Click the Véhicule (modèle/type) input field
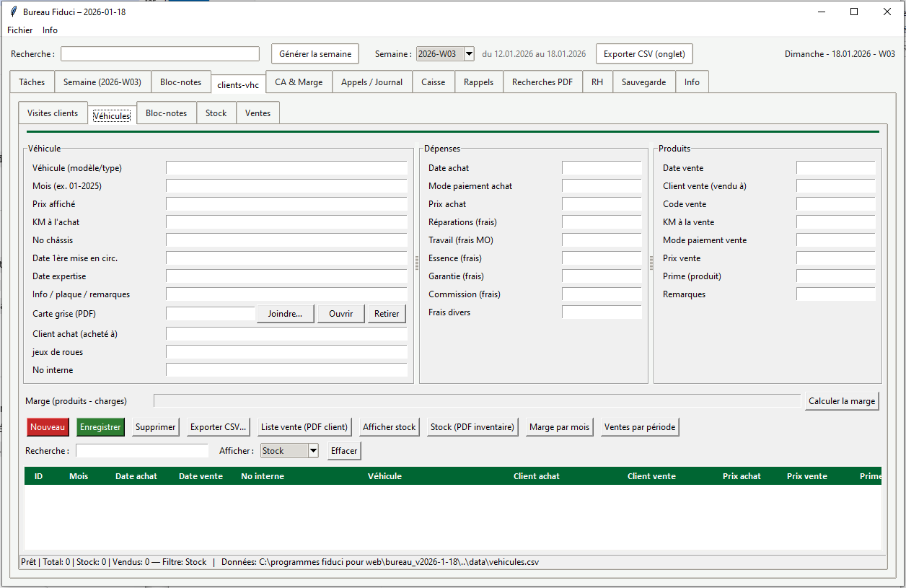The height and width of the screenshot is (588, 906). click(286, 168)
